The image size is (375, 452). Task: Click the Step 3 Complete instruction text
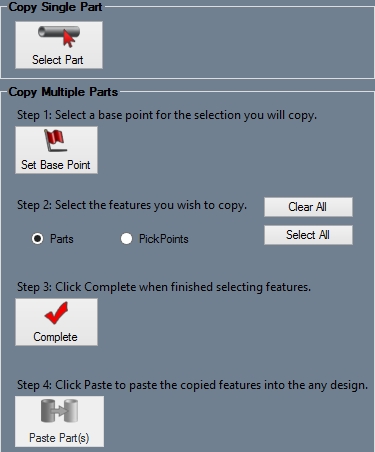tap(164, 287)
